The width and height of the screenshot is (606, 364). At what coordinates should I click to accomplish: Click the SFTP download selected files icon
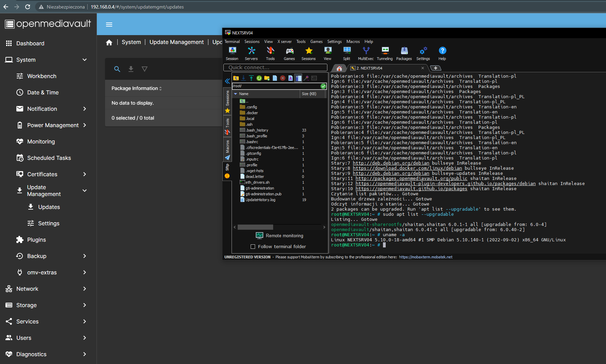[x=243, y=78]
